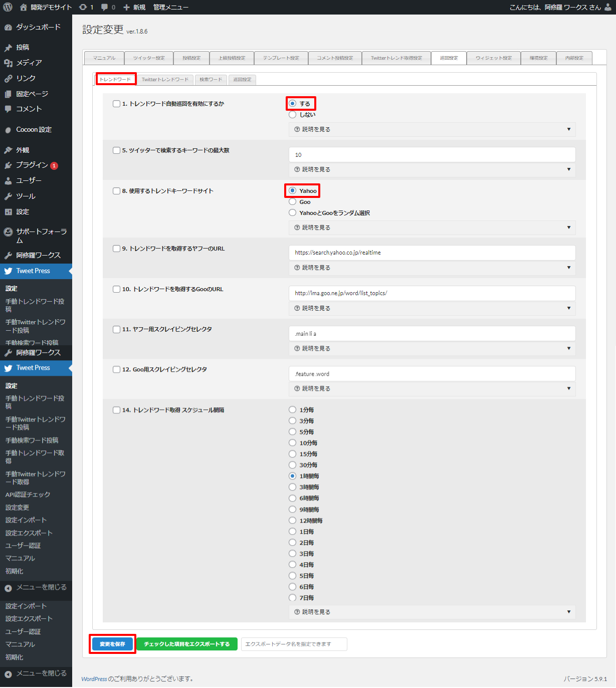
Task: Expand 説明を見る under item 1
Action: (x=432, y=129)
